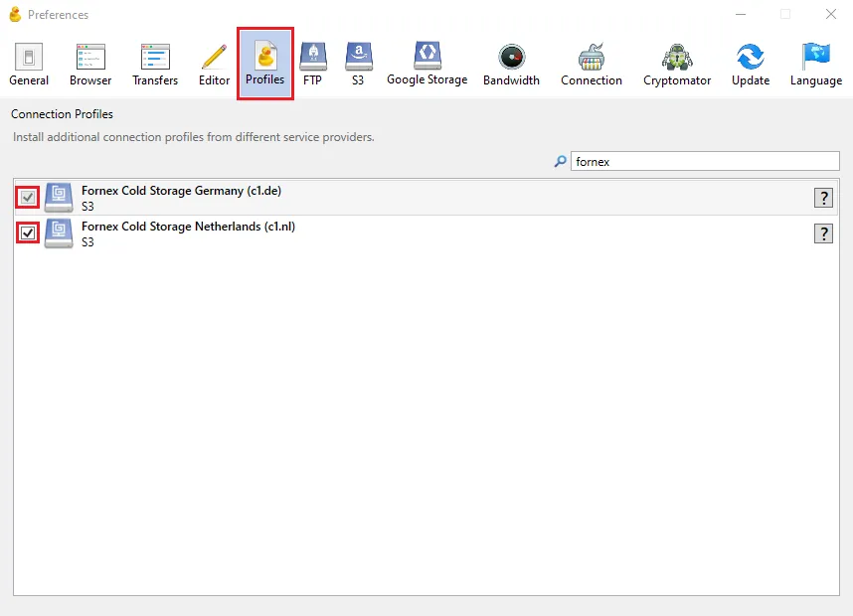The height and width of the screenshot is (616, 853).
Task: Open the Language flag preferences
Action: (816, 65)
